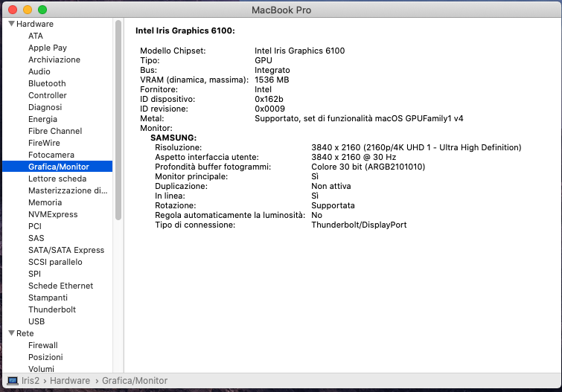Select FireWire in the sidebar
The image size is (562, 392).
[x=44, y=143]
